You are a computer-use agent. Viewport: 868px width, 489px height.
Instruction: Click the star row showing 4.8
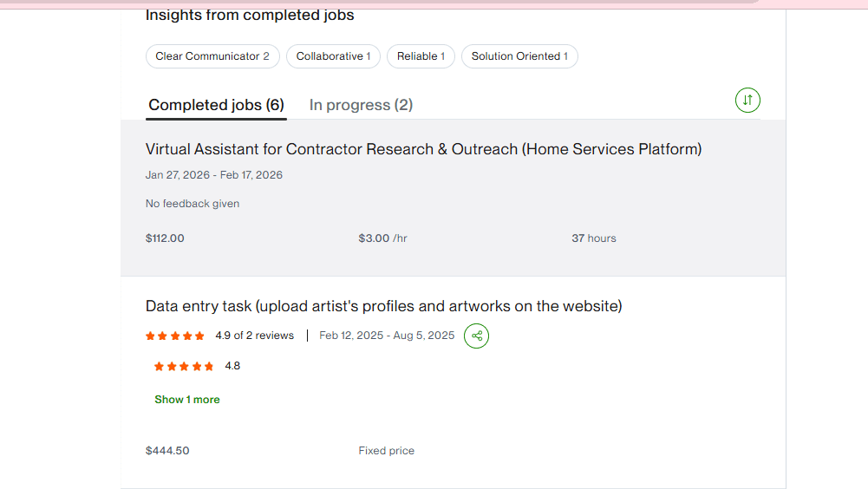point(184,366)
